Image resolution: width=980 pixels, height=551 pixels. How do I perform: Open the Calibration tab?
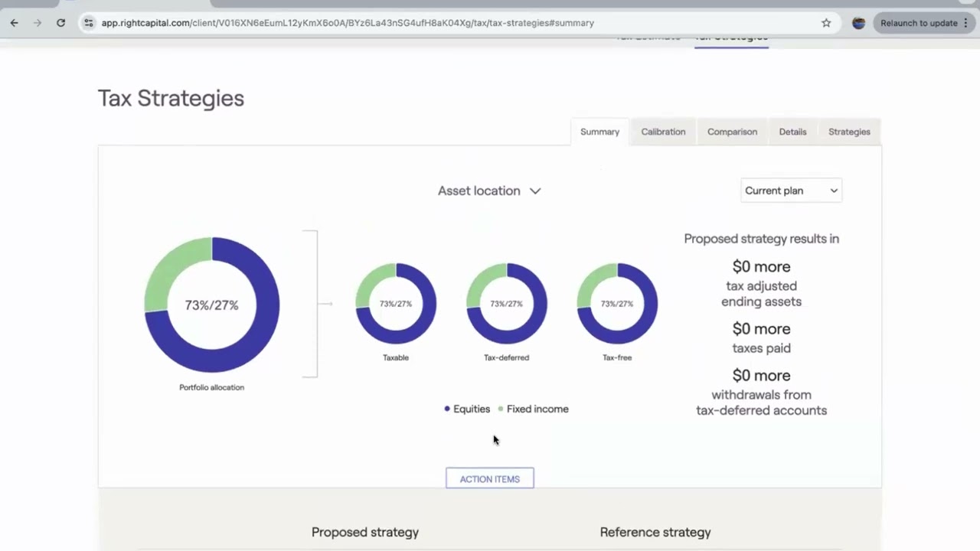[x=663, y=132]
